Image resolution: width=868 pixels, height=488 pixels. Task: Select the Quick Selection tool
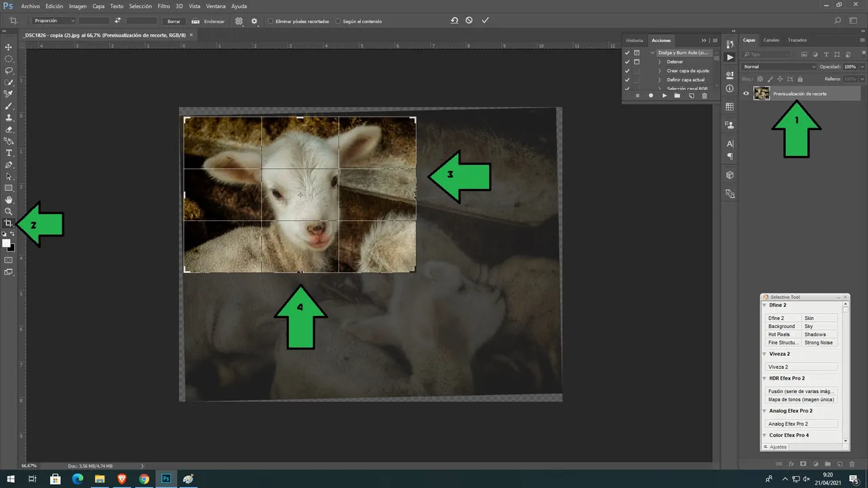click(x=9, y=83)
